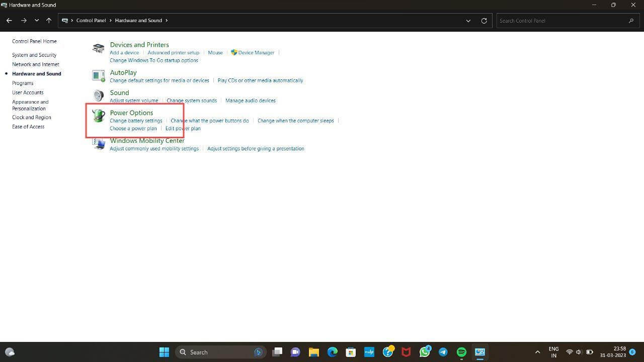644x362 pixels.
Task: Open the clock and date flyout
Action: click(613, 352)
